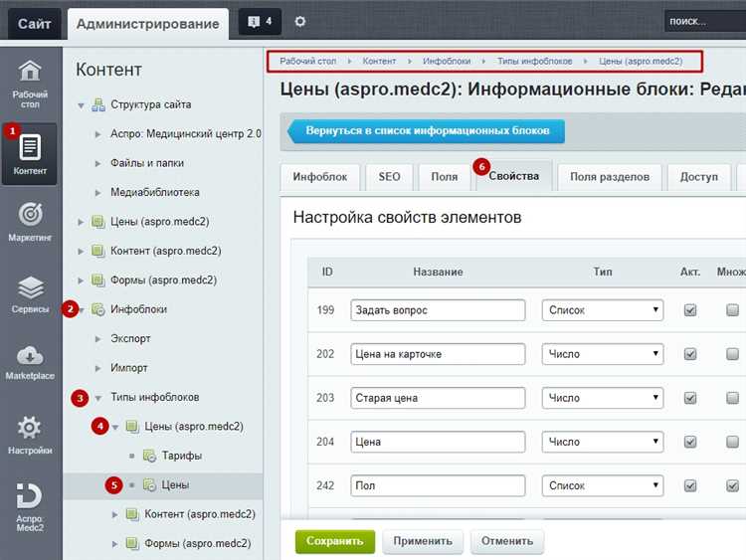Click the Сохранить button

(x=335, y=541)
